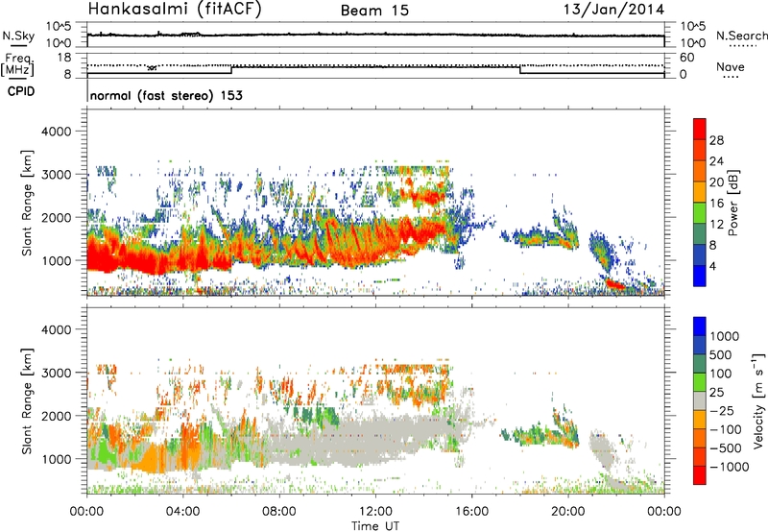Click the N.Sky legend label
The image size is (768, 532).
click(x=18, y=36)
